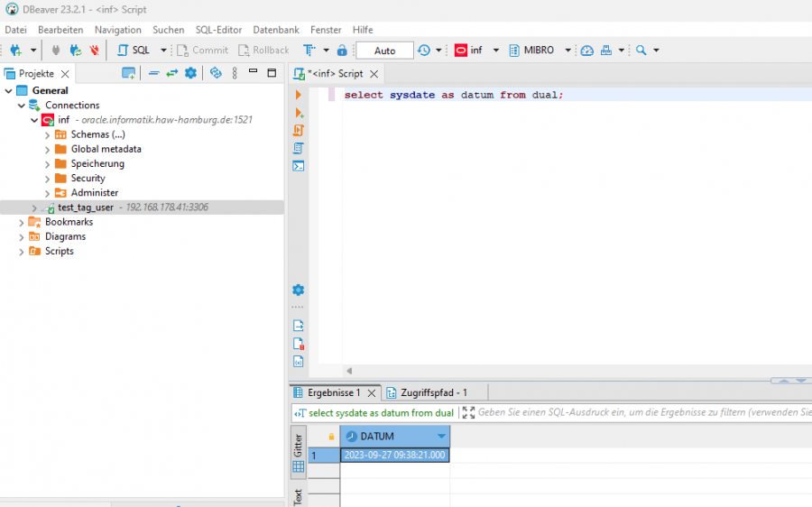Click the explain execution plan icon
The height and width of the screenshot is (507, 812).
299,149
